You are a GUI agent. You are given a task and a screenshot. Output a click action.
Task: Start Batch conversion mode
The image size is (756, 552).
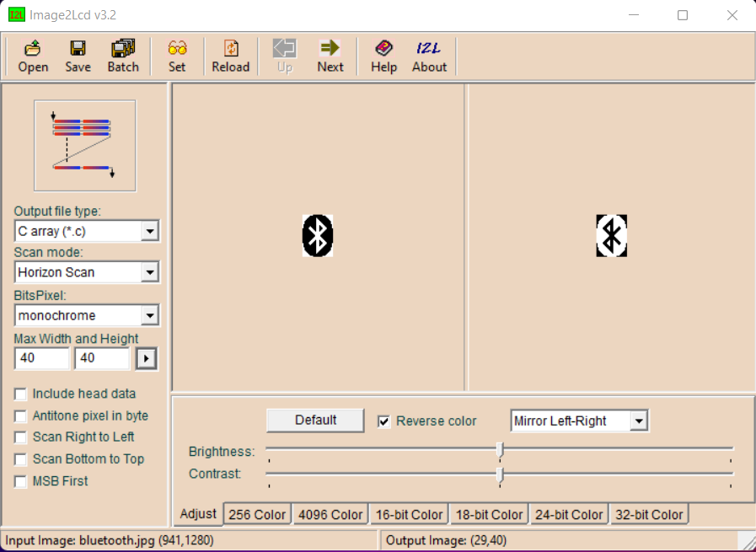pyautogui.click(x=123, y=54)
